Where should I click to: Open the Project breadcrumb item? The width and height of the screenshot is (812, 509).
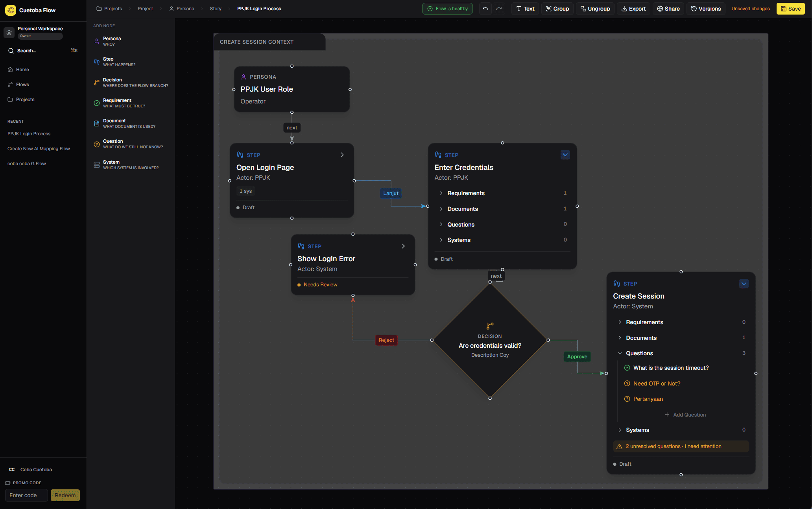(145, 9)
